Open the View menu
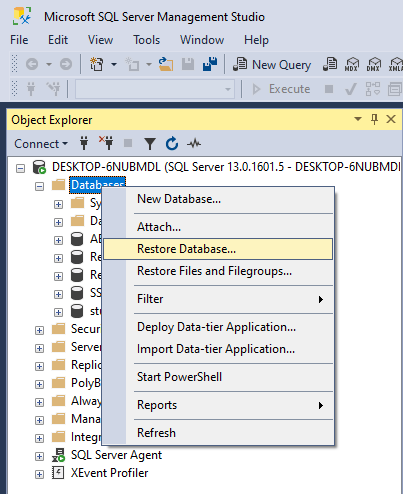 tap(100, 40)
